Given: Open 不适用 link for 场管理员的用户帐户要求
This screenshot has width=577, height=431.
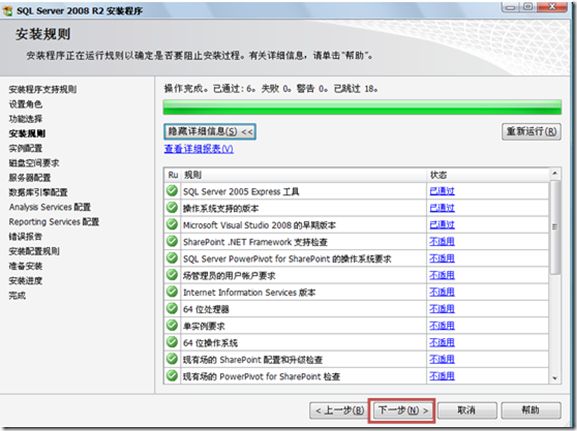Looking at the screenshot, I should 442,275.
